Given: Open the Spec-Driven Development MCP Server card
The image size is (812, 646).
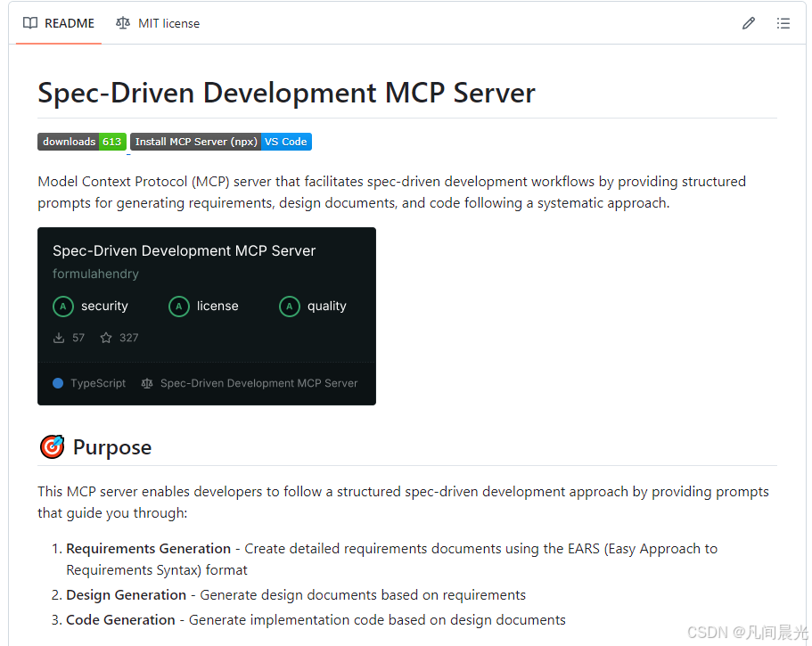Looking at the screenshot, I should click(x=207, y=315).
